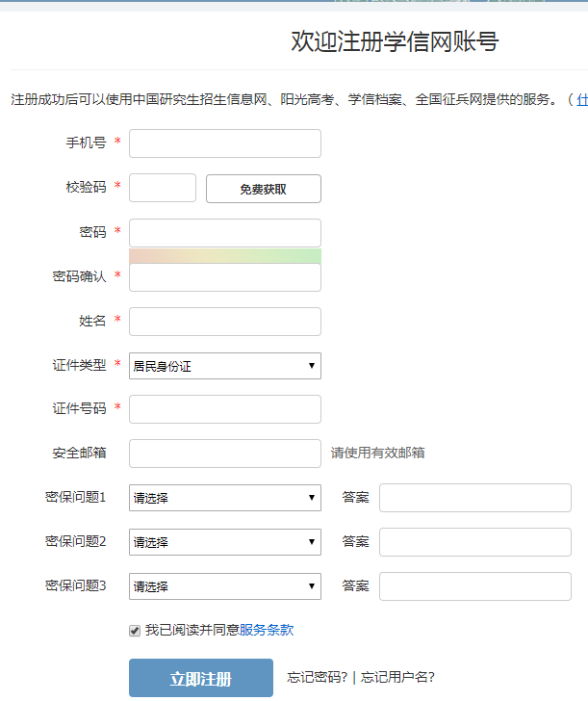Click the answer field for 密保问题1
Image resolution: width=588 pixels, height=701 pixels.
474,498
